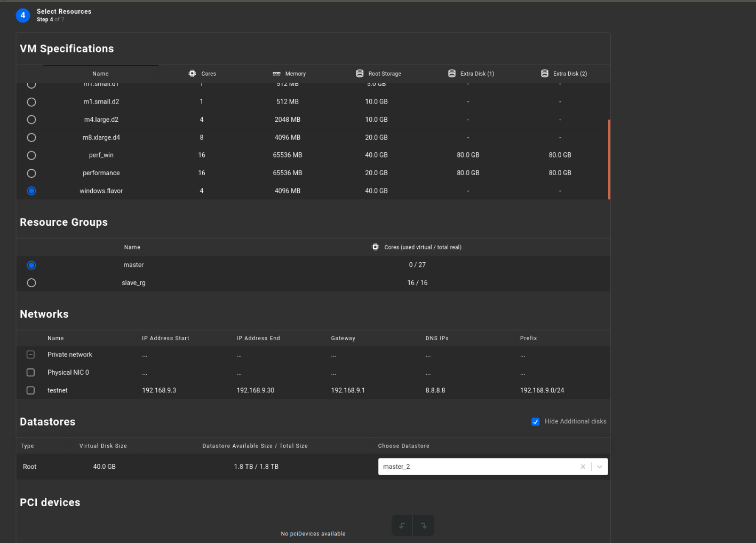Click the performance flavor name cell
The image size is (756, 543).
click(101, 173)
